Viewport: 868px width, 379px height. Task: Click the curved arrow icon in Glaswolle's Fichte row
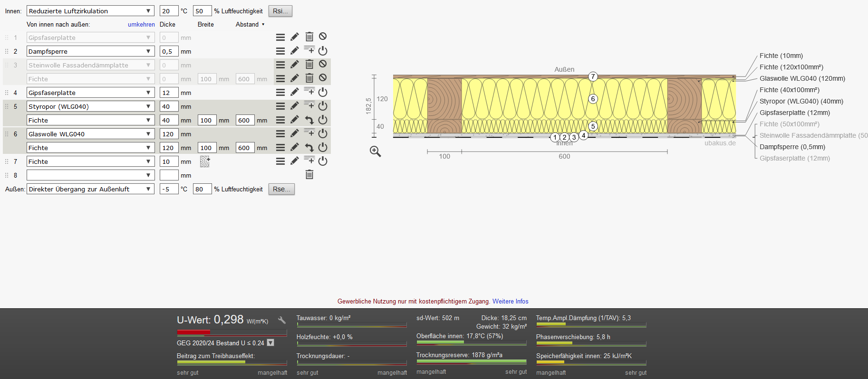point(309,148)
